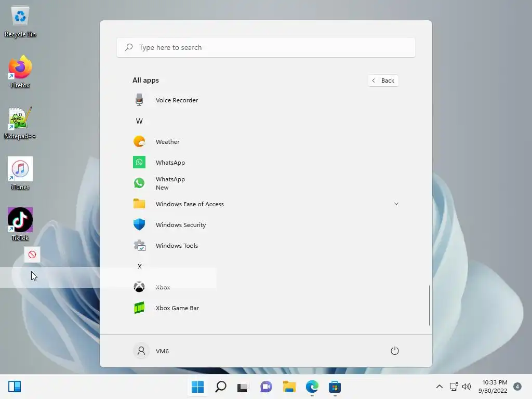Viewport: 532px width, 399px height.
Task: Open Microsoft Edge from taskbar
Action: [x=312, y=387]
